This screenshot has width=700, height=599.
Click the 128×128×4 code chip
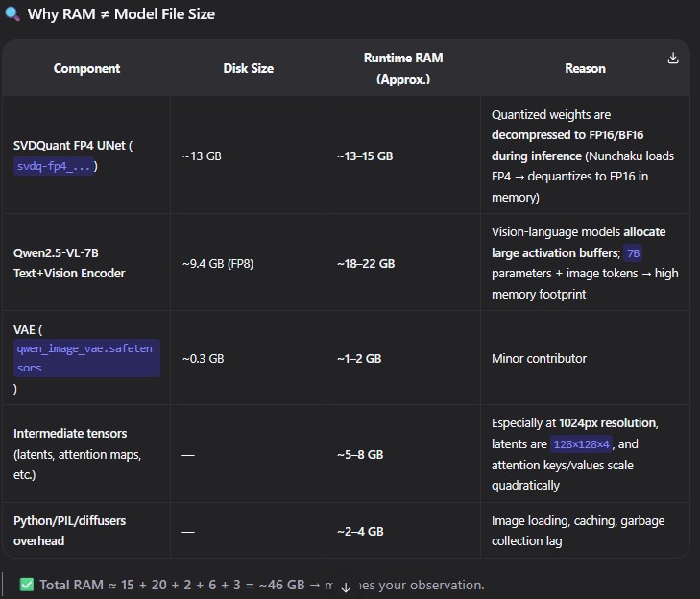pyautogui.click(x=581, y=444)
